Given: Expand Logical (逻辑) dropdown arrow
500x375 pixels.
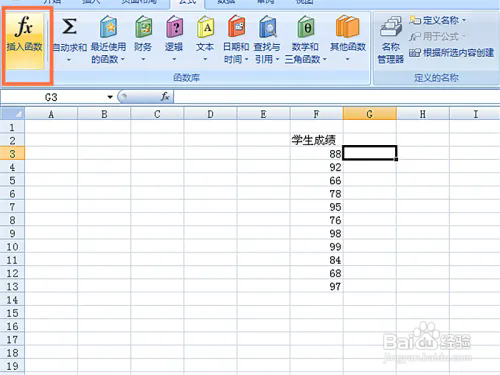Looking at the screenshot, I should coord(174,60).
